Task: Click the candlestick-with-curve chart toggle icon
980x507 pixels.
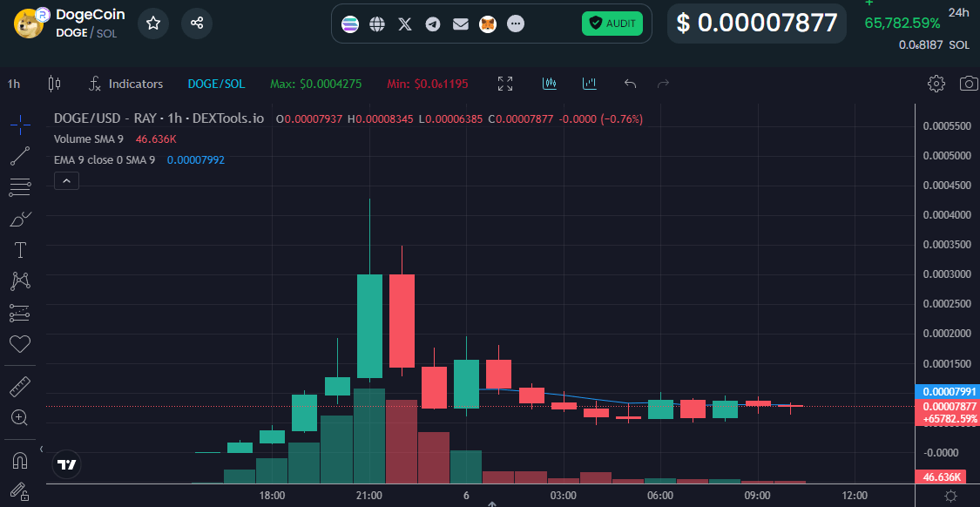Action: click(550, 83)
